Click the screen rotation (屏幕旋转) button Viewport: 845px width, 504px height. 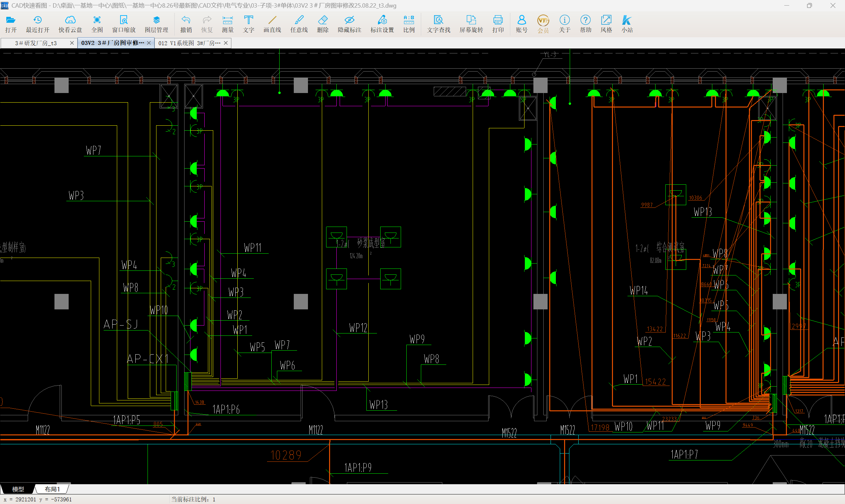point(471,24)
